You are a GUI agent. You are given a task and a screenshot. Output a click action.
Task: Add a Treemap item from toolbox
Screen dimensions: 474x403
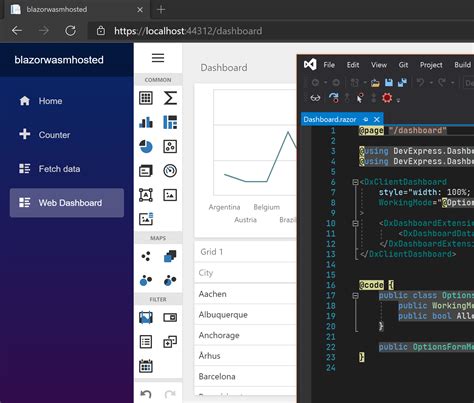point(170,122)
